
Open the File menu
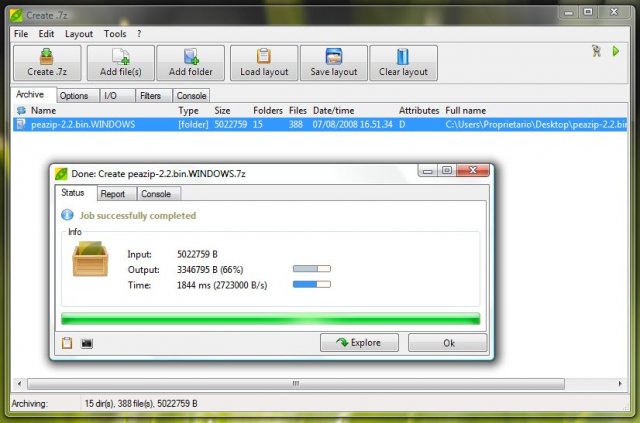pos(21,34)
